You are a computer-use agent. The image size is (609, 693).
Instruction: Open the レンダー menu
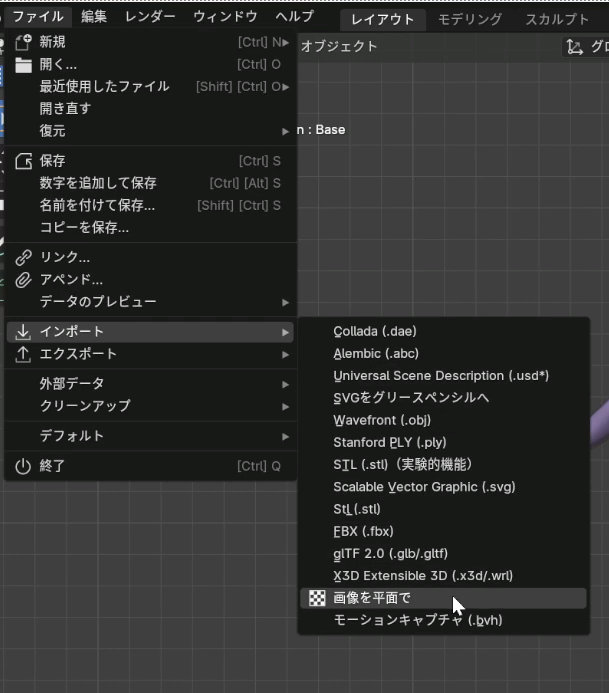click(x=150, y=17)
